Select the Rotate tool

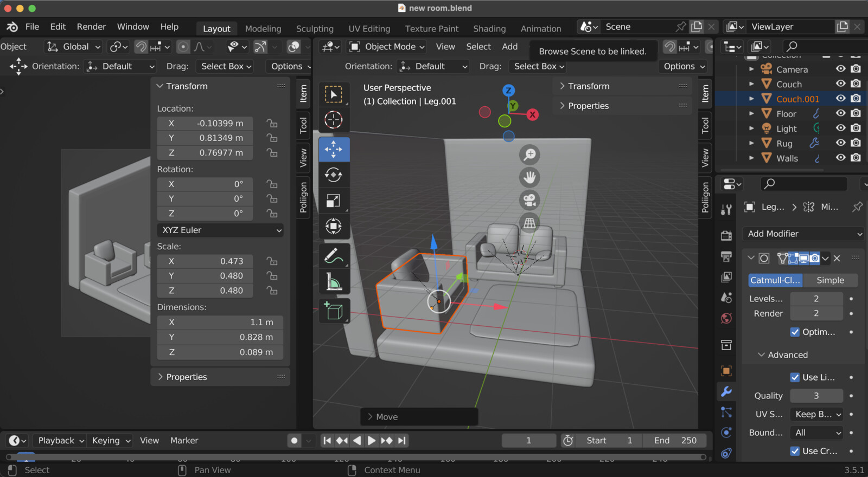pyautogui.click(x=334, y=175)
